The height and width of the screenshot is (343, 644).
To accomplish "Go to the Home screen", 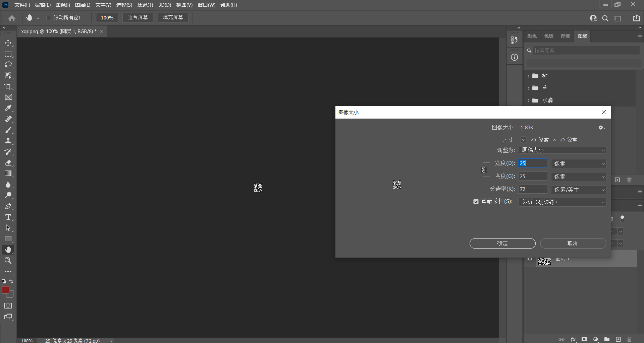I will [x=12, y=18].
